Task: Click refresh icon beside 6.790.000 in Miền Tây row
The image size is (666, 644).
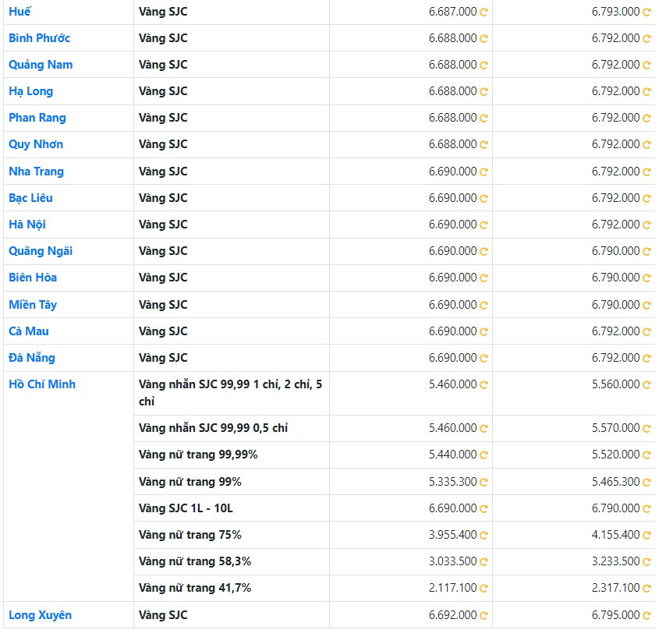Action: click(647, 305)
